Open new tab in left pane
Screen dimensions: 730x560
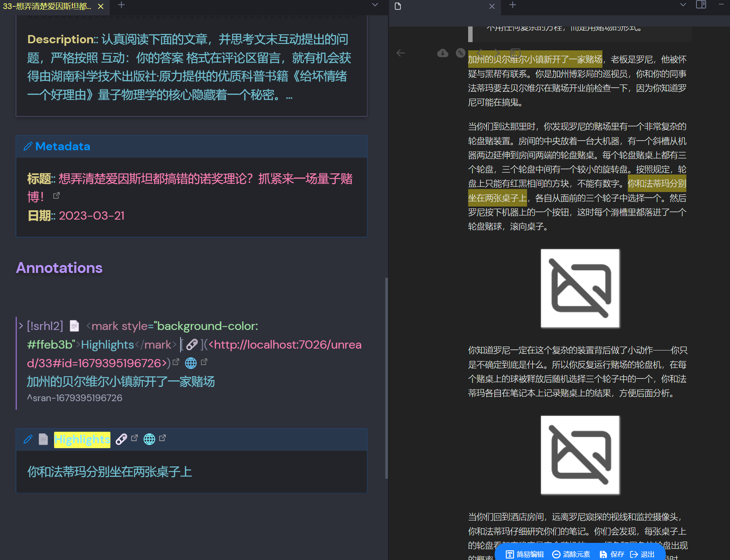pyautogui.click(x=121, y=5)
